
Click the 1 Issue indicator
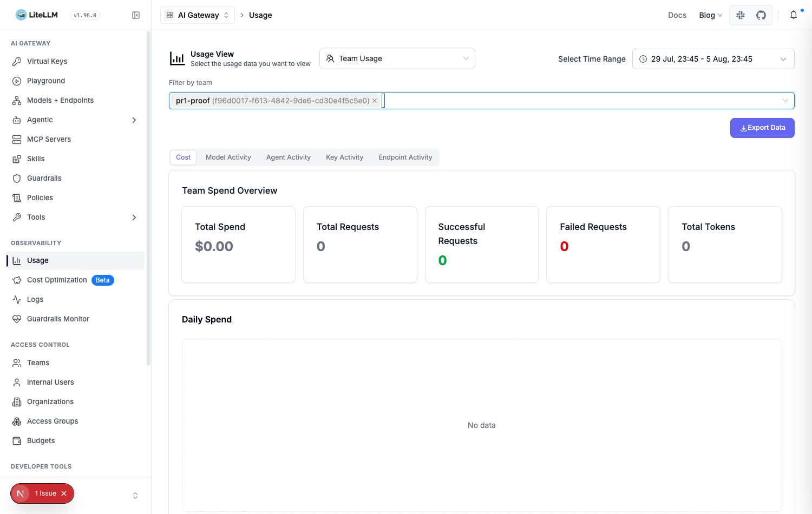[x=45, y=493]
